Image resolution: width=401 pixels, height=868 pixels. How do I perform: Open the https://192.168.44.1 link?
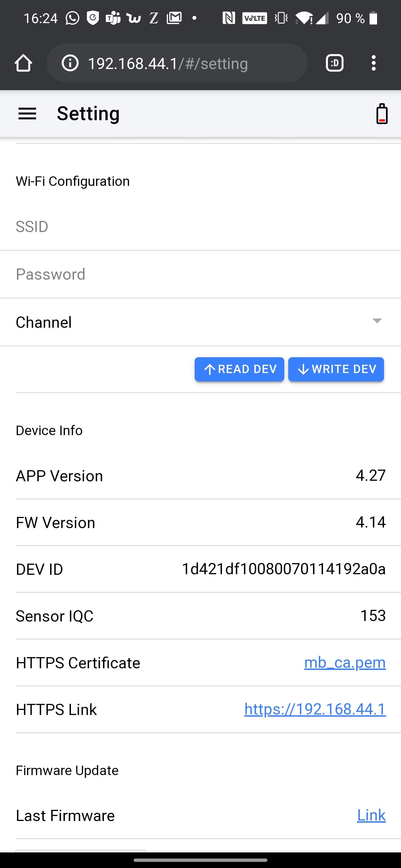315,709
